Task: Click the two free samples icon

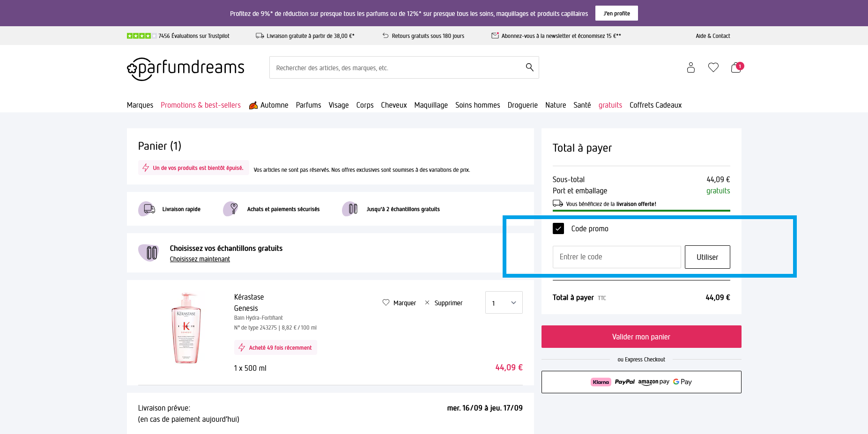Action: coord(350,209)
